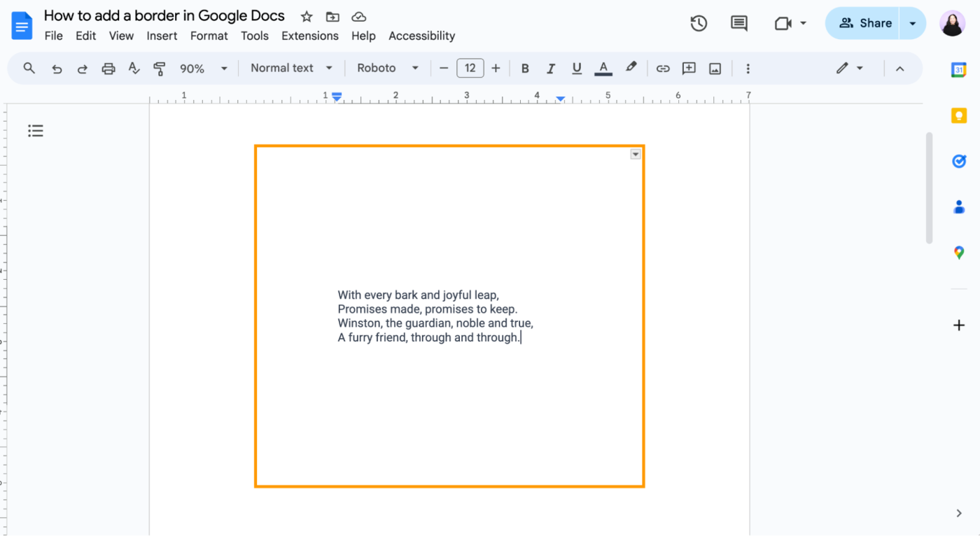Open the File menu
The width and height of the screenshot is (980, 536).
(x=54, y=36)
